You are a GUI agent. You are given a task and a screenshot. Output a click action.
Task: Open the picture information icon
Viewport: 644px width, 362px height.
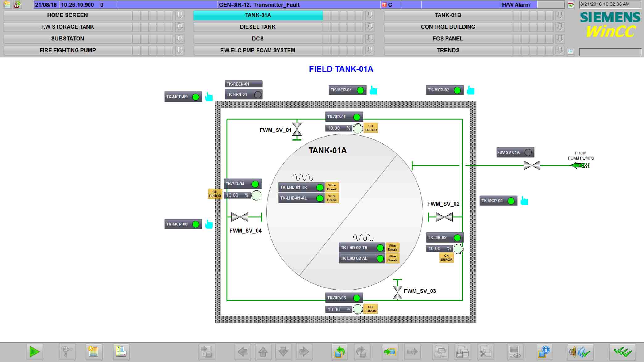coord(544,351)
